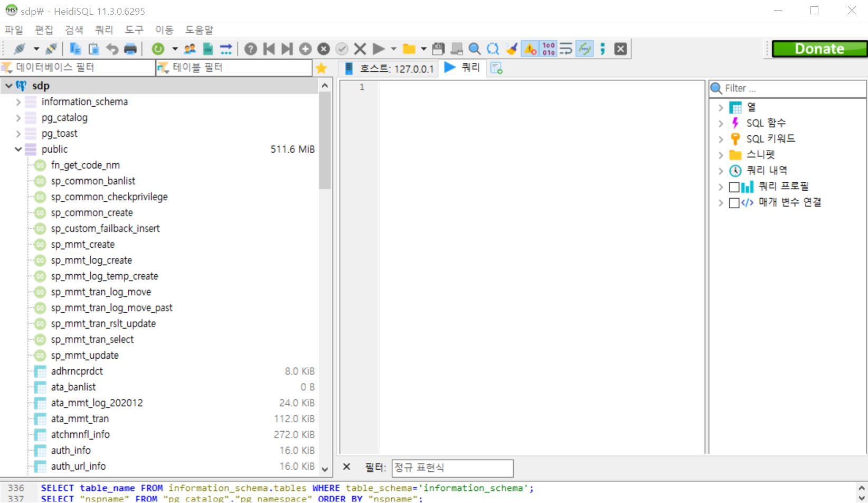Click the delete row circle-x icon
Image resolution: width=868 pixels, height=503 pixels.
(x=324, y=49)
